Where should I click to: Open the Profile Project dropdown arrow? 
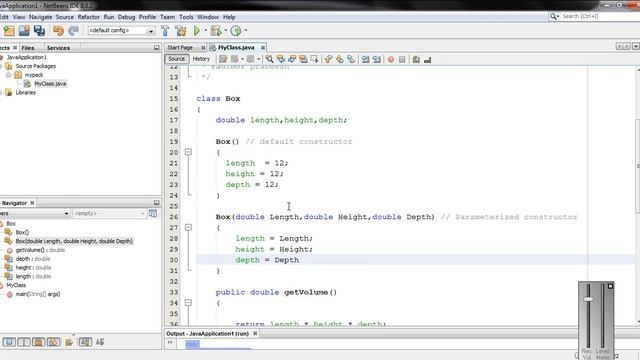pyautogui.click(x=245, y=31)
